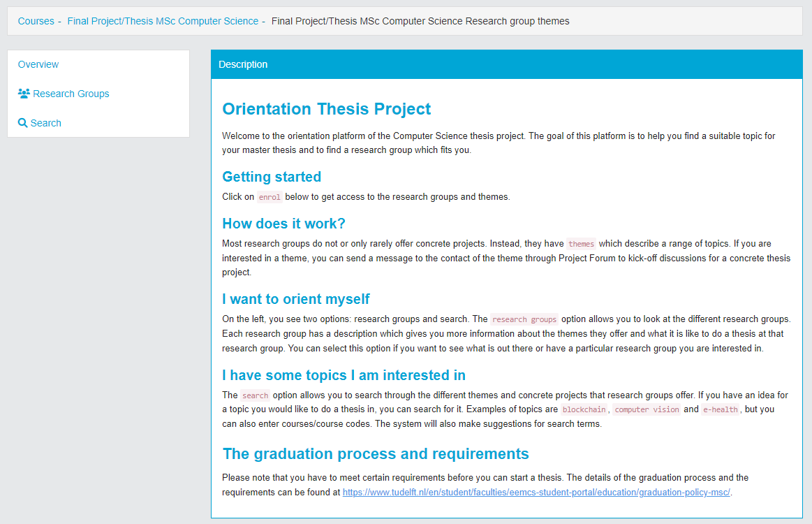
Task: Click the magnifying glass icon beside Search
Action: 23,123
